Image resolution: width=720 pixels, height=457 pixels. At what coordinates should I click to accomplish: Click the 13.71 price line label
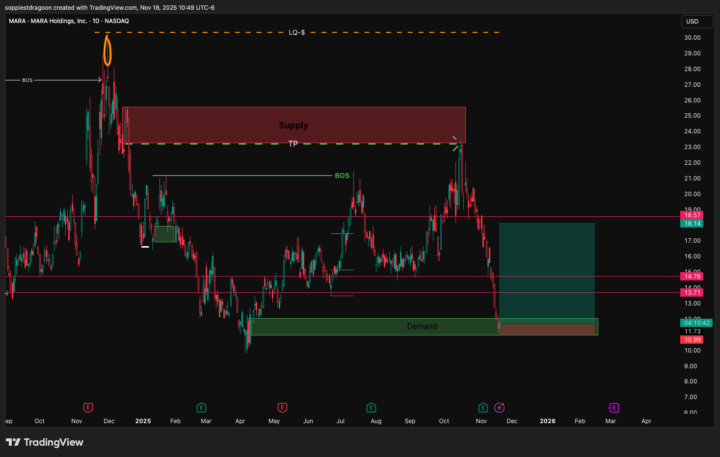pos(692,293)
